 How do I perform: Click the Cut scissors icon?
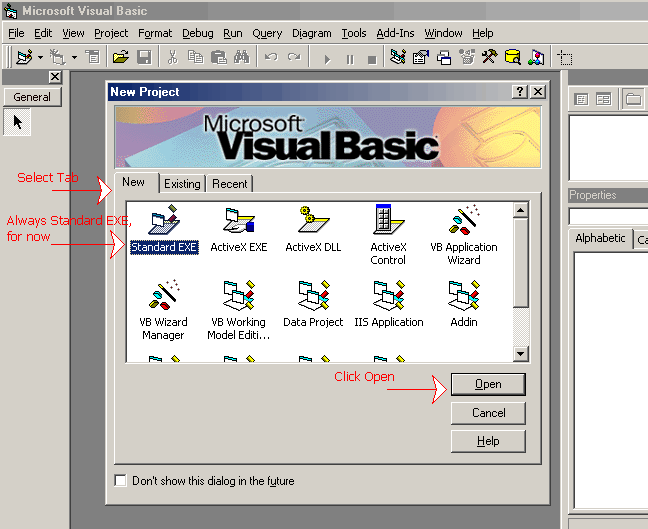pos(173,57)
